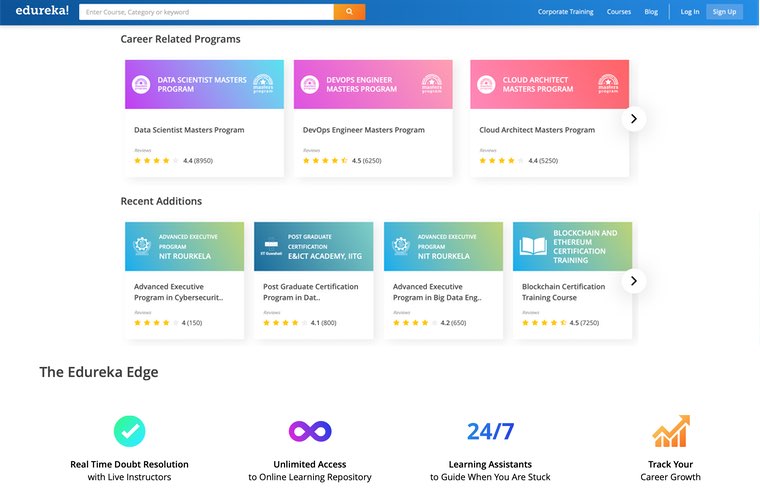
Task: Click the orange search magnifier button
Action: pyautogui.click(x=349, y=12)
